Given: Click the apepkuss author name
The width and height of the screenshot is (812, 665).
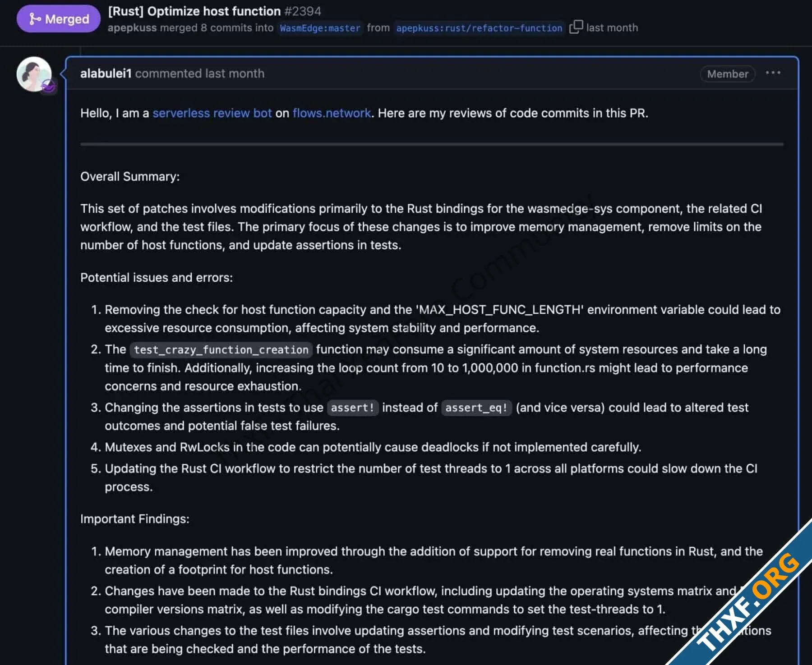Looking at the screenshot, I should 132,28.
